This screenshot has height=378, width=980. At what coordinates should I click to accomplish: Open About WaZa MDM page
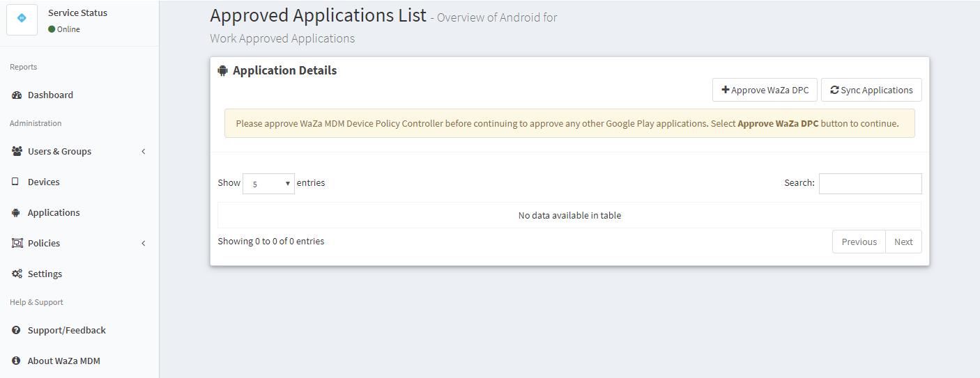[x=64, y=361]
